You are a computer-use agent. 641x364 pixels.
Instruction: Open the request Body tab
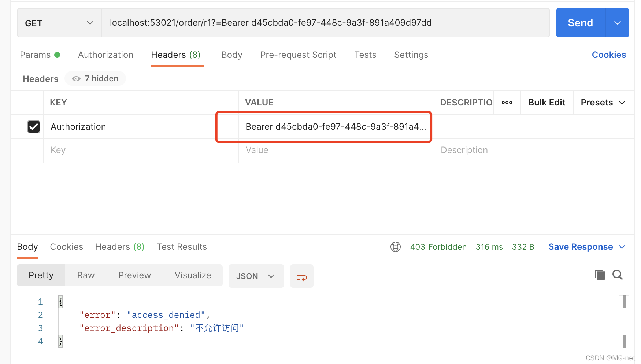[232, 55]
